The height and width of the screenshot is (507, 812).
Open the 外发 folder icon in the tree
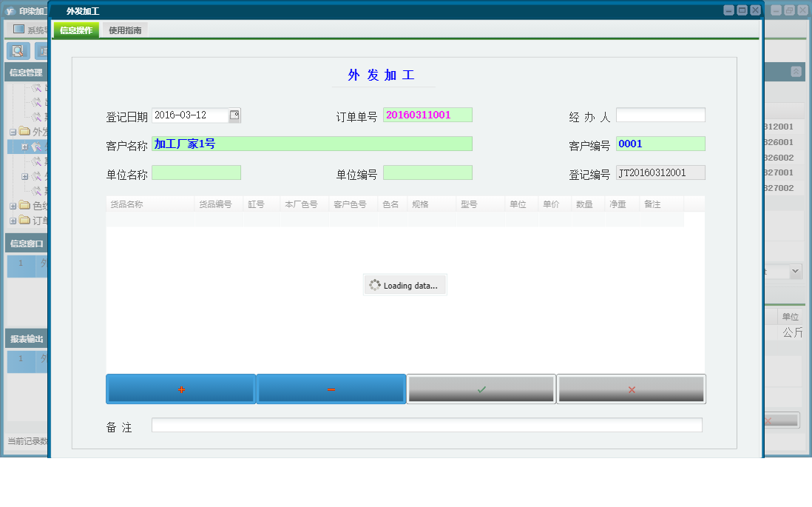click(25, 131)
